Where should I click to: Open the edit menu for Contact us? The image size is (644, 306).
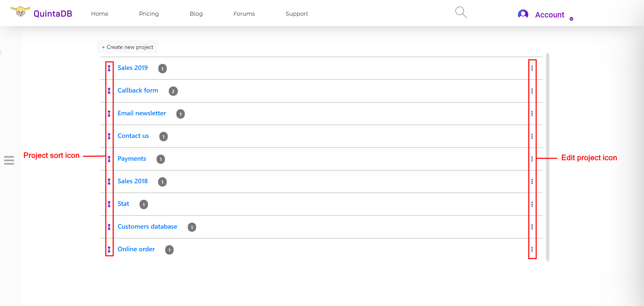click(532, 136)
